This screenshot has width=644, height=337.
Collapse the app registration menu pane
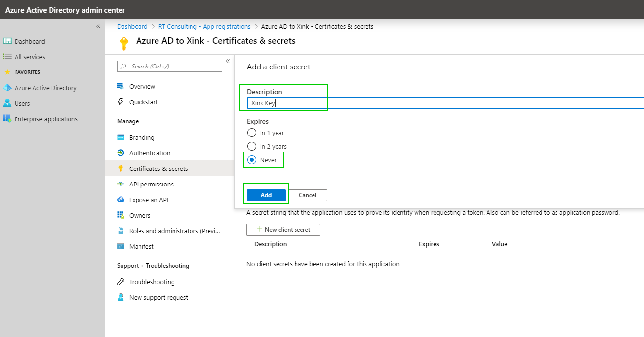[228, 61]
